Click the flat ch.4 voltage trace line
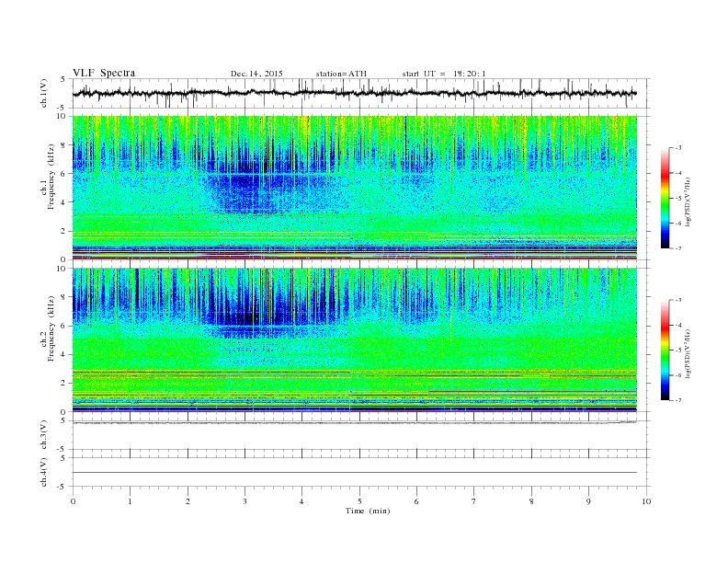 coord(354,473)
